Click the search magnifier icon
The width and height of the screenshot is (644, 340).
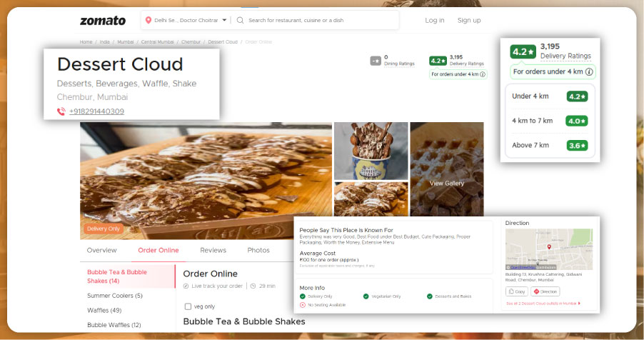point(240,20)
